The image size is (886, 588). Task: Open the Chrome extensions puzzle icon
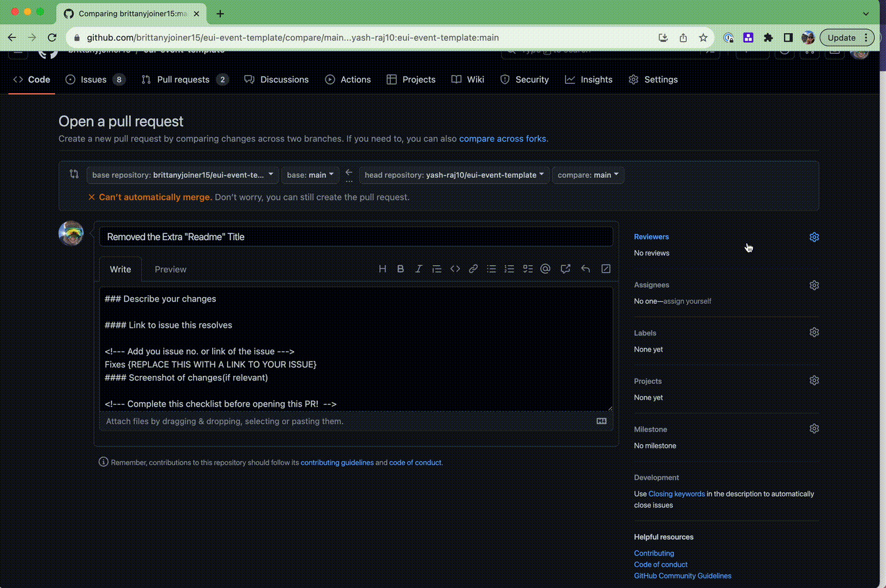coord(768,38)
